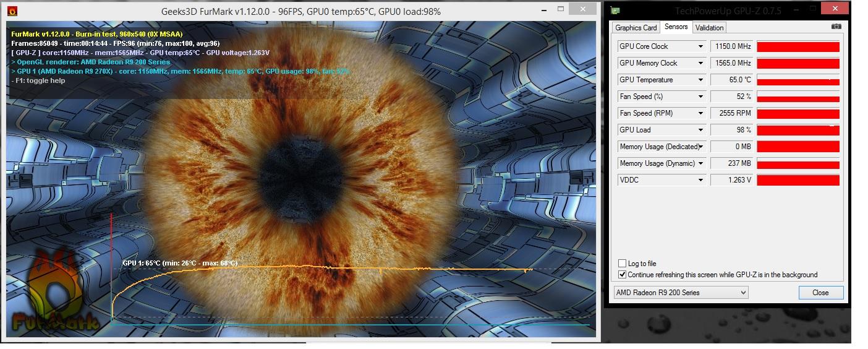Click the GPU-Z Close button
Image resolution: width=868 pixels, height=349 pixels.
pyautogui.click(x=820, y=293)
